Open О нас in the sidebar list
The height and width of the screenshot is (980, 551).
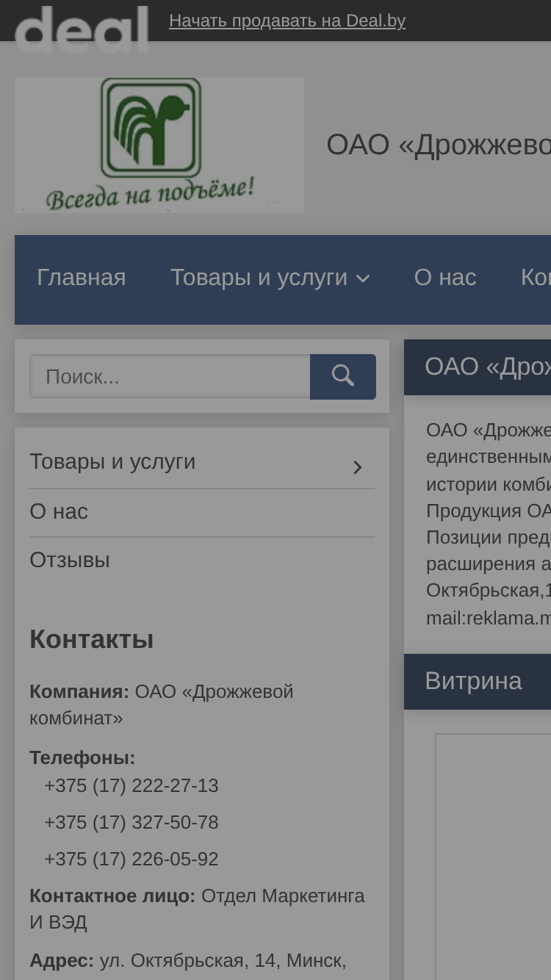(x=59, y=511)
